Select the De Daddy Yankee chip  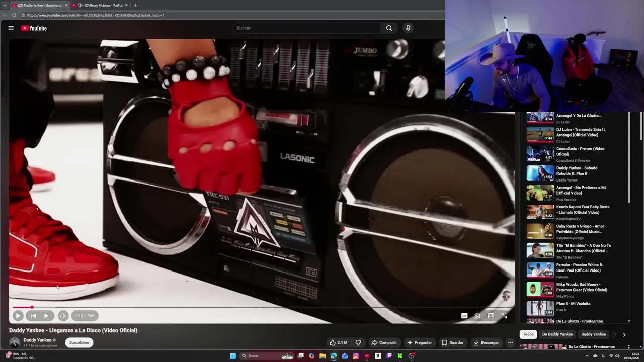coord(557,334)
